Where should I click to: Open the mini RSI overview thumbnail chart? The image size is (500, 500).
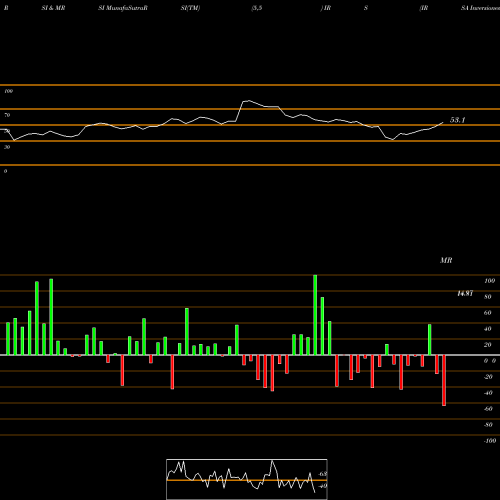coord(247,479)
